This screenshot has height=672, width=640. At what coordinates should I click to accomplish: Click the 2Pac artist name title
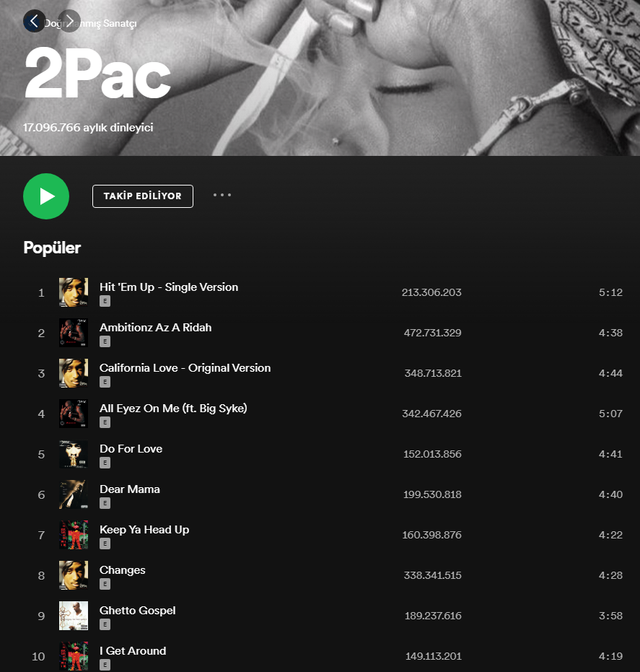(97, 74)
